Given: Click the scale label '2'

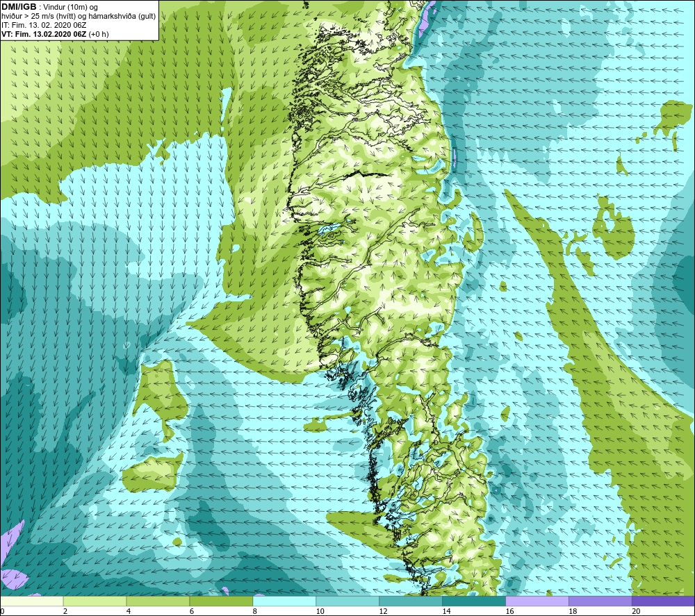Looking at the screenshot, I should click(65, 611).
